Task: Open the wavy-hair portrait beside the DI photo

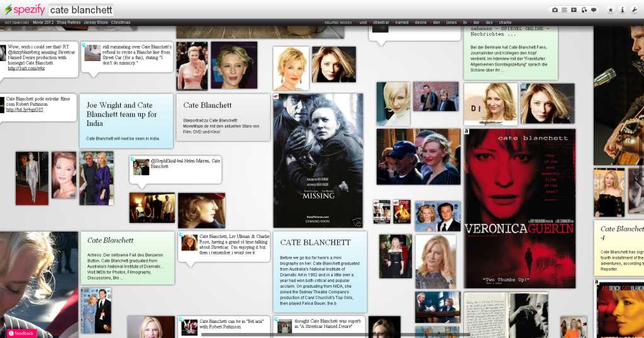Action: (548, 104)
